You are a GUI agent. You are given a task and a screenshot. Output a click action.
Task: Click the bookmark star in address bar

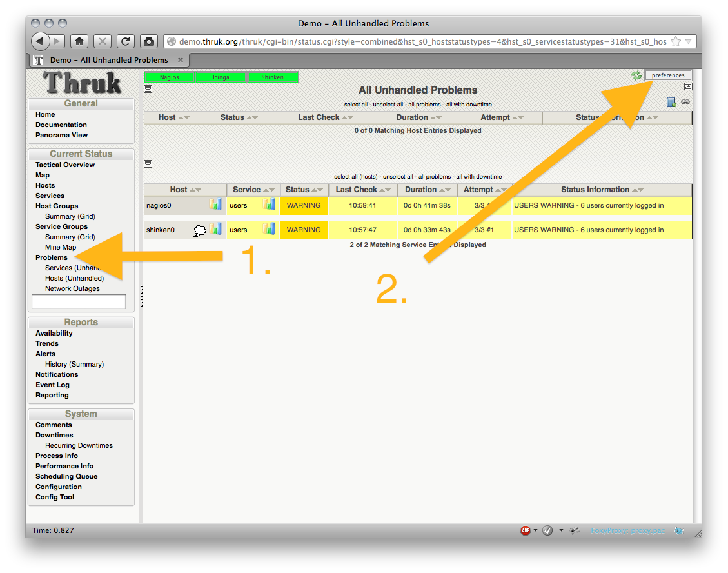[676, 41]
